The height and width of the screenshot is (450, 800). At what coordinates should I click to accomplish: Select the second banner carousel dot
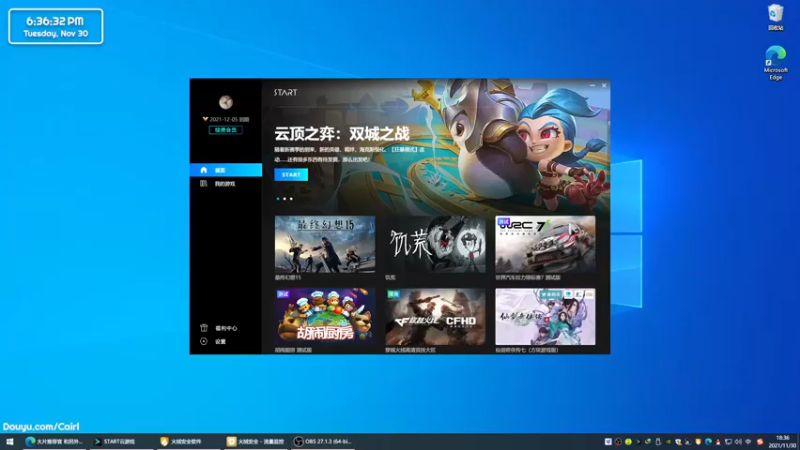click(285, 199)
